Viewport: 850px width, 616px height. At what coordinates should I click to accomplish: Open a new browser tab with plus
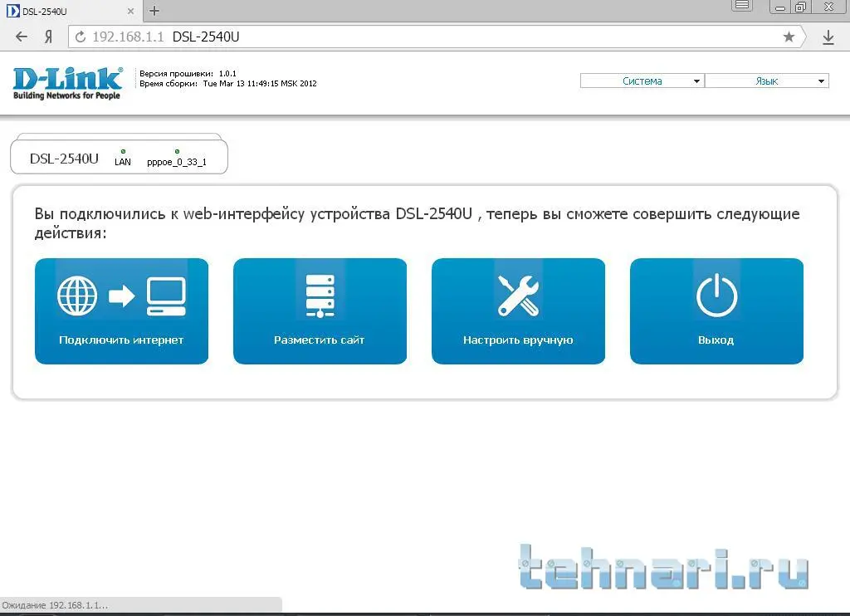(x=154, y=11)
